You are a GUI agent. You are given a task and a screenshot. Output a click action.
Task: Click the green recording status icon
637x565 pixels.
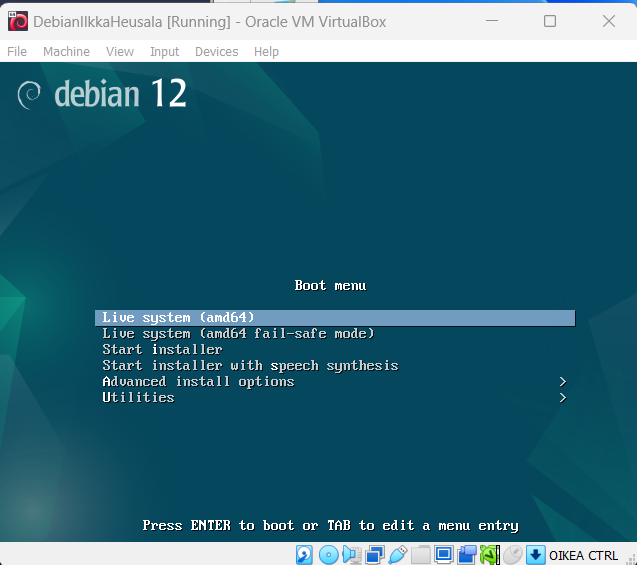[489, 554]
